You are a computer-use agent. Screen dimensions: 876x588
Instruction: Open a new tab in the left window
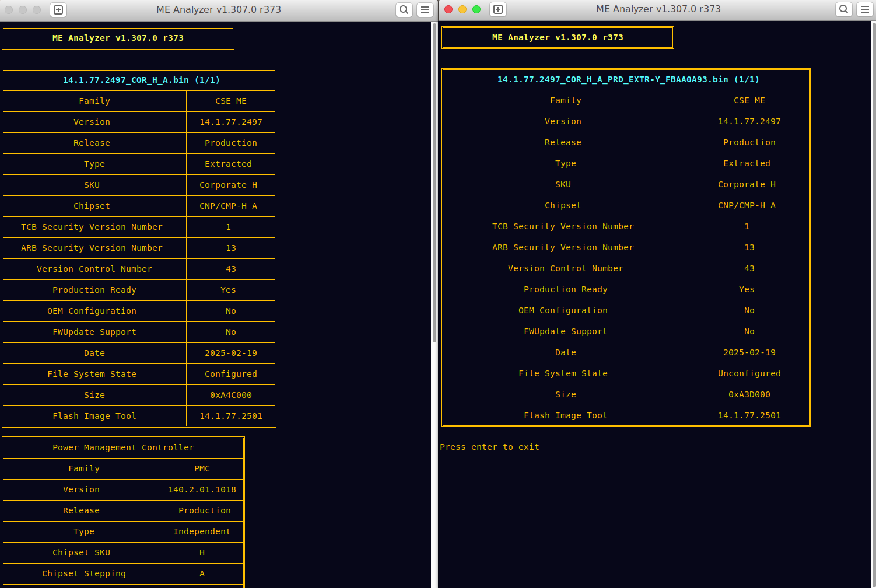pos(58,9)
